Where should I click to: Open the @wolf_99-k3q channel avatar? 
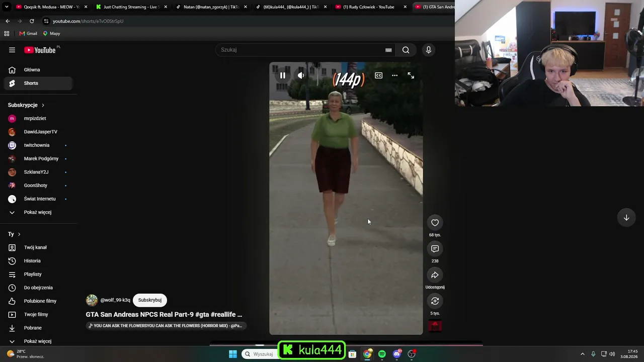(x=92, y=300)
